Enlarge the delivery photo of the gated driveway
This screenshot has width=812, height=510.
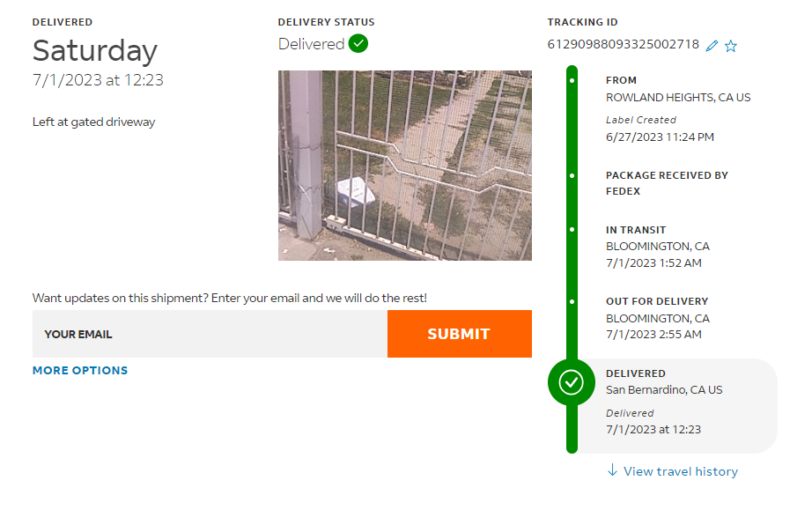(405, 166)
